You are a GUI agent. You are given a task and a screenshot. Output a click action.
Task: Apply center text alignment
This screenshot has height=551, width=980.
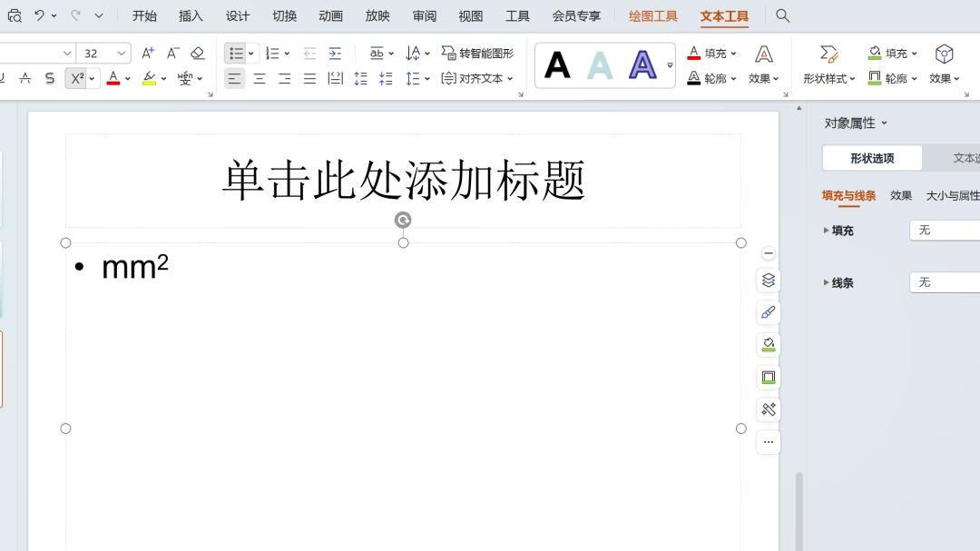259,78
